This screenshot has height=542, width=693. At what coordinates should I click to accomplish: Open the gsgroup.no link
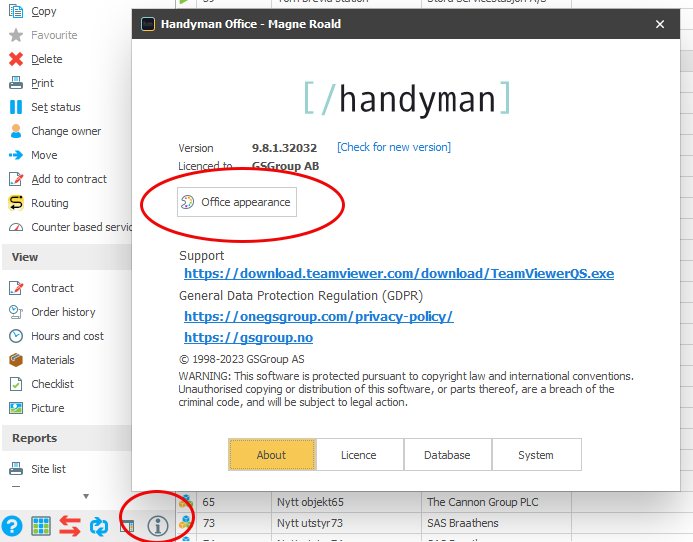248,338
